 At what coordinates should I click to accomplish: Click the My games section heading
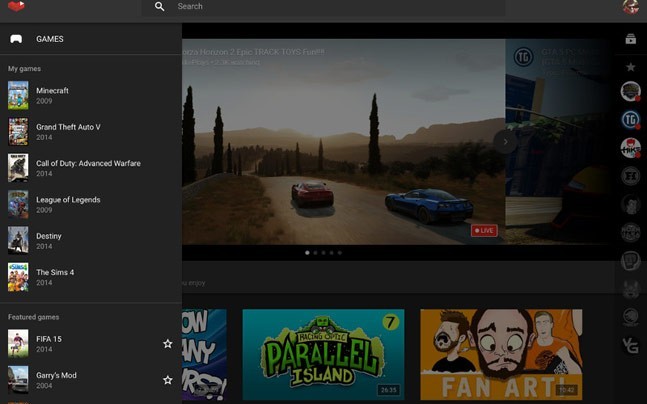(x=24, y=69)
